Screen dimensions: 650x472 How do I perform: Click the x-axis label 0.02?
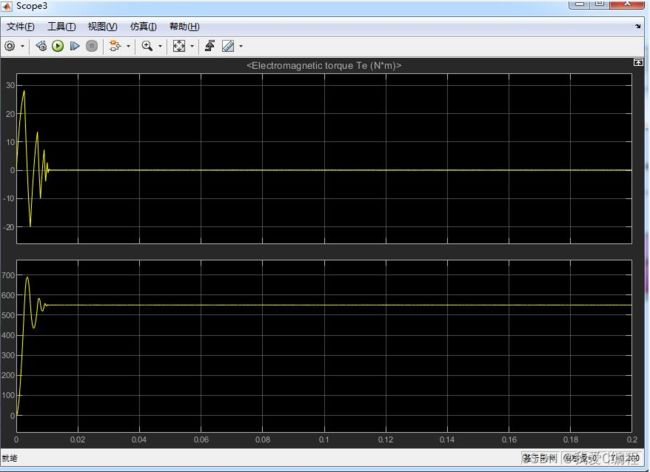(78, 439)
